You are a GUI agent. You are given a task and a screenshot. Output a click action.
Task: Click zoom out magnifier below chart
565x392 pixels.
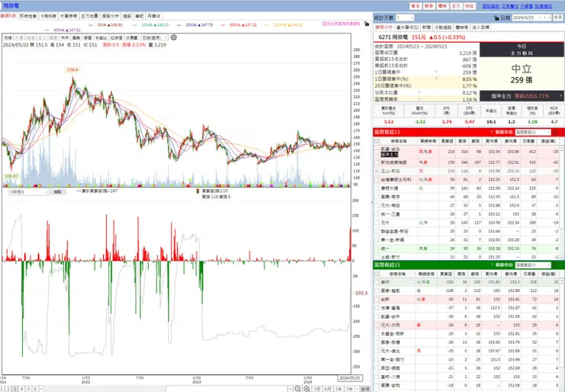(298, 389)
